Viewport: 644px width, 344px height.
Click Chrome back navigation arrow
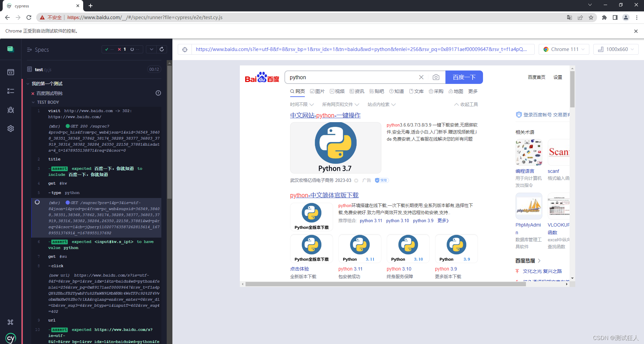(7, 17)
